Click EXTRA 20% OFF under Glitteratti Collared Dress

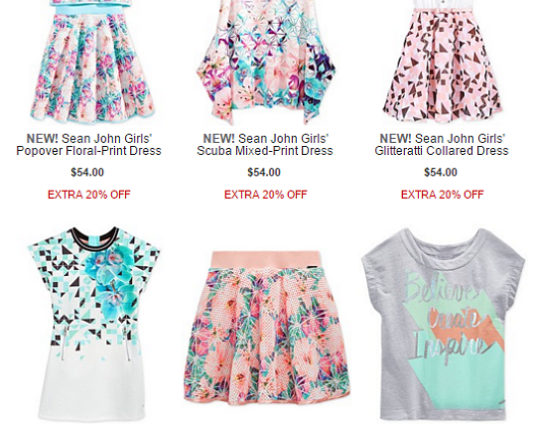[x=442, y=195]
